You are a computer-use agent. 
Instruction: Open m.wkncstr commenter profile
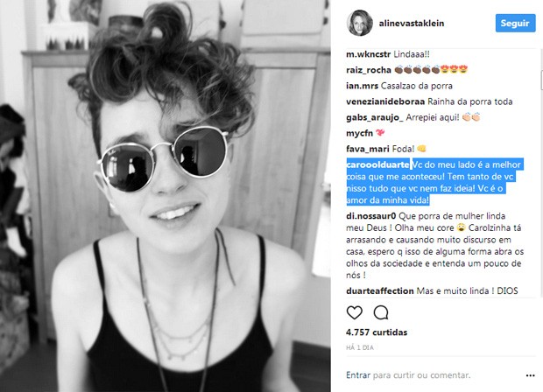coord(368,54)
